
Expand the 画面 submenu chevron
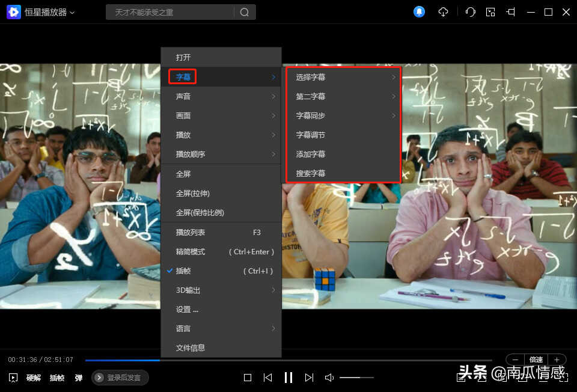[273, 115]
